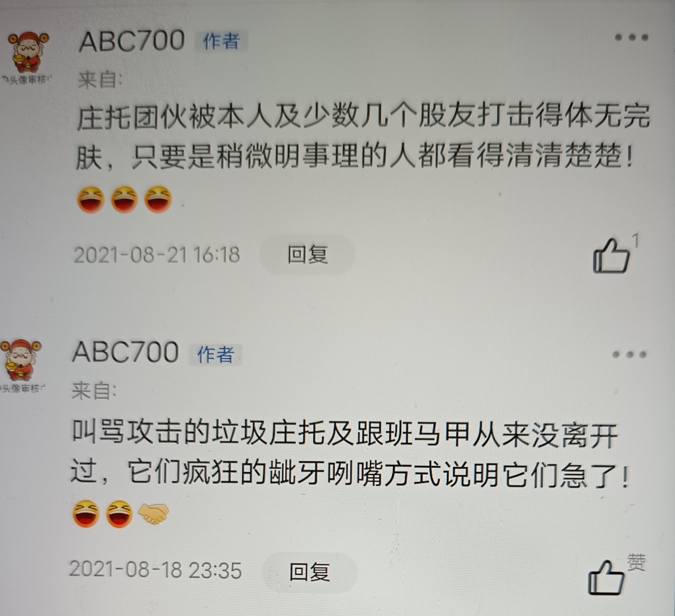This screenshot has width=675, height=616.
Task: Click the 2021-08-21 16:18 timestamp
Action: [x=157, y=255]
